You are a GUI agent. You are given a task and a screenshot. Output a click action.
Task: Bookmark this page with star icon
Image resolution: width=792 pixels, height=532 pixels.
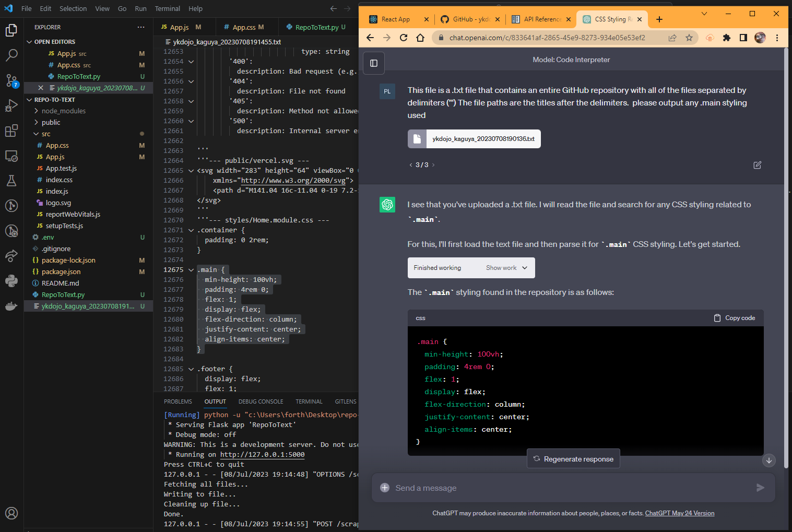[689, 38]
